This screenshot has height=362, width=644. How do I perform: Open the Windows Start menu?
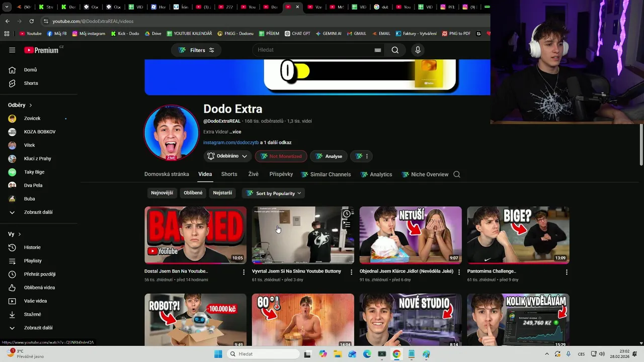pyautogui.click(x=218, y=354)
